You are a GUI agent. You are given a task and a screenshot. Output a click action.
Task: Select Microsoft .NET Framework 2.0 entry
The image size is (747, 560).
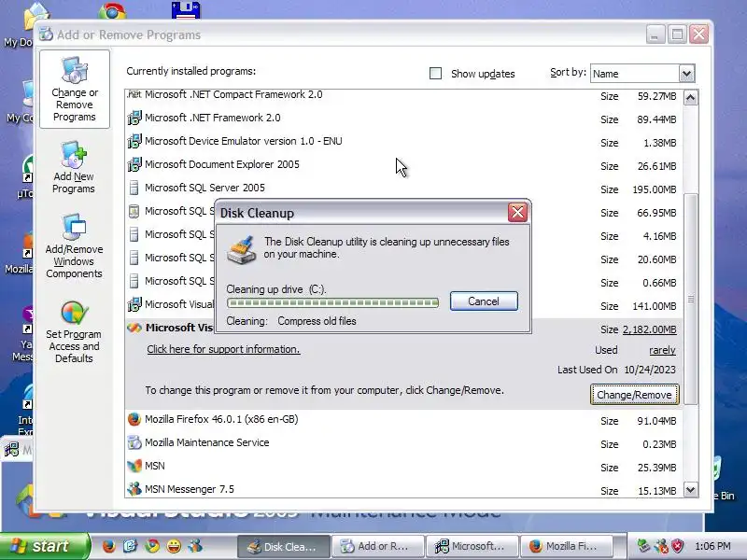pos(213,118)
